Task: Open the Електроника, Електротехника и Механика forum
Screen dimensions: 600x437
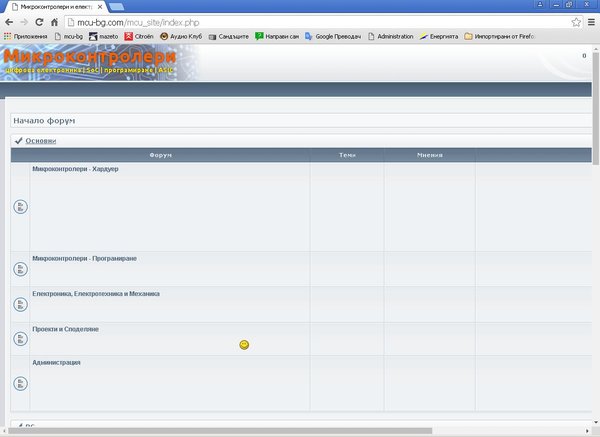Action: (x=96, y=294)
